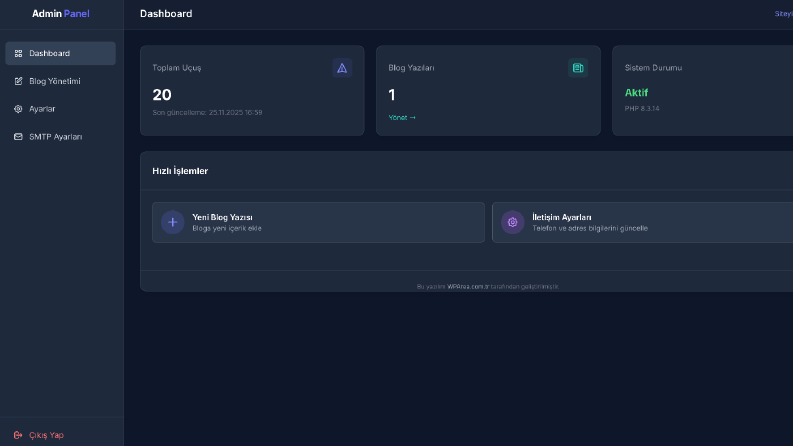
Task: Click the Siteyi link in top bar
Action: tap(784, 14)
